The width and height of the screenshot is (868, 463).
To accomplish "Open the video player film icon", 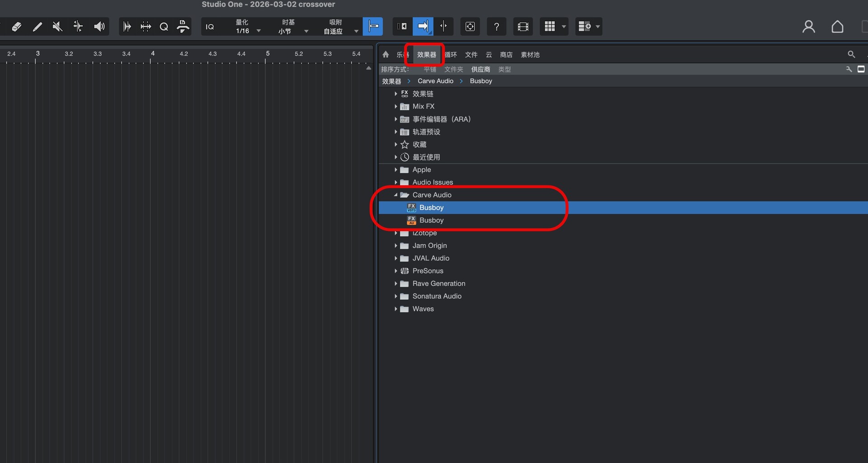I will coord(523,27).
